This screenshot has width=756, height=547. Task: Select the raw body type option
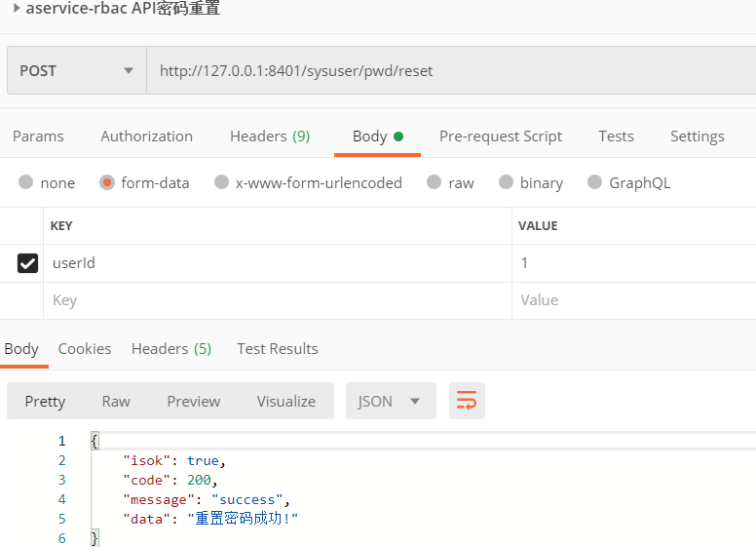(x=434, y=182)
